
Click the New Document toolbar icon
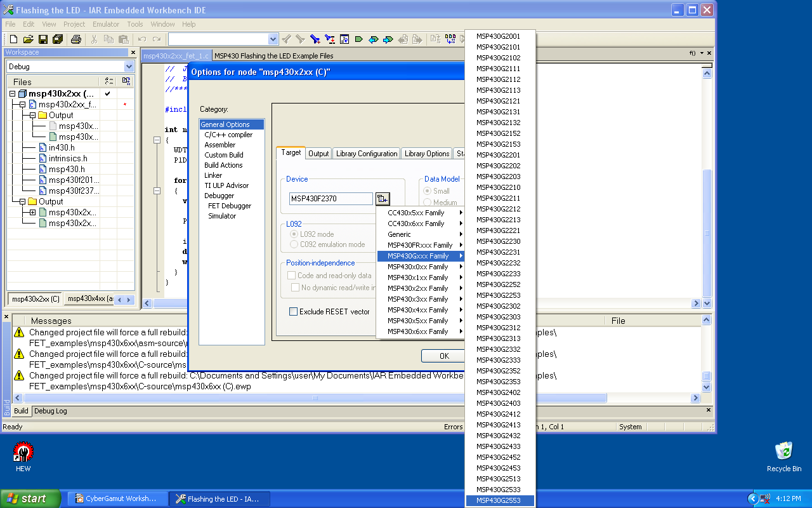(x=13, y=39)
